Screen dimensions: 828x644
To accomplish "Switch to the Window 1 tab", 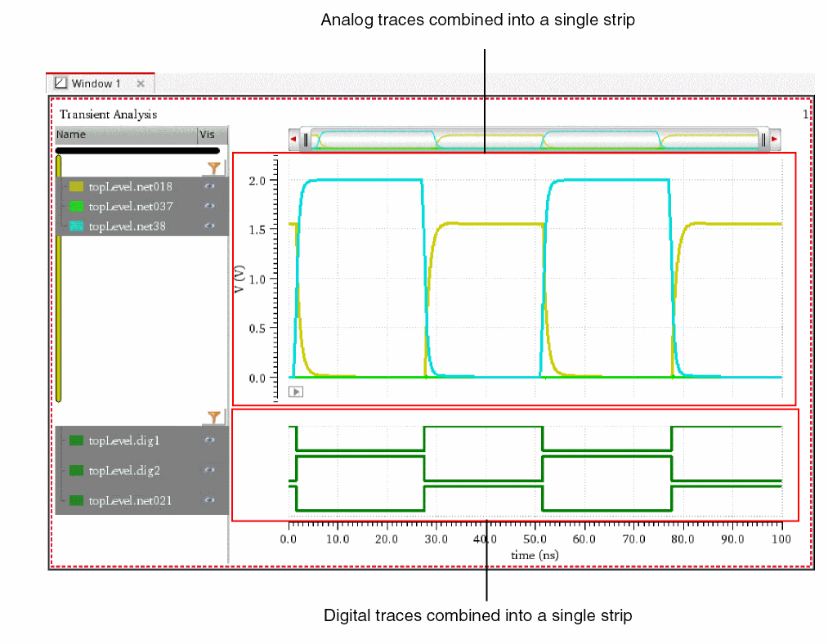I will point(96,83).
